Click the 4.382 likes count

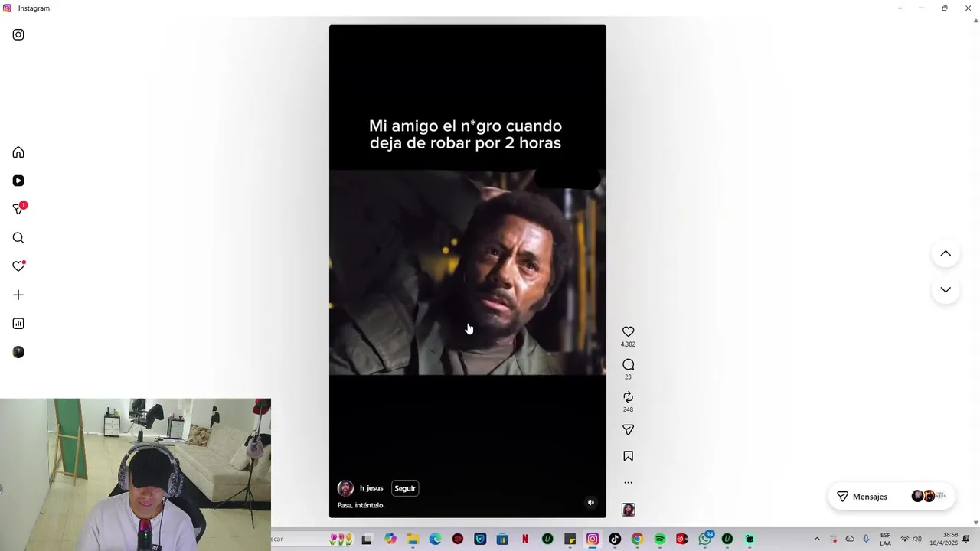pyautogui.click(x=628, y=344)
